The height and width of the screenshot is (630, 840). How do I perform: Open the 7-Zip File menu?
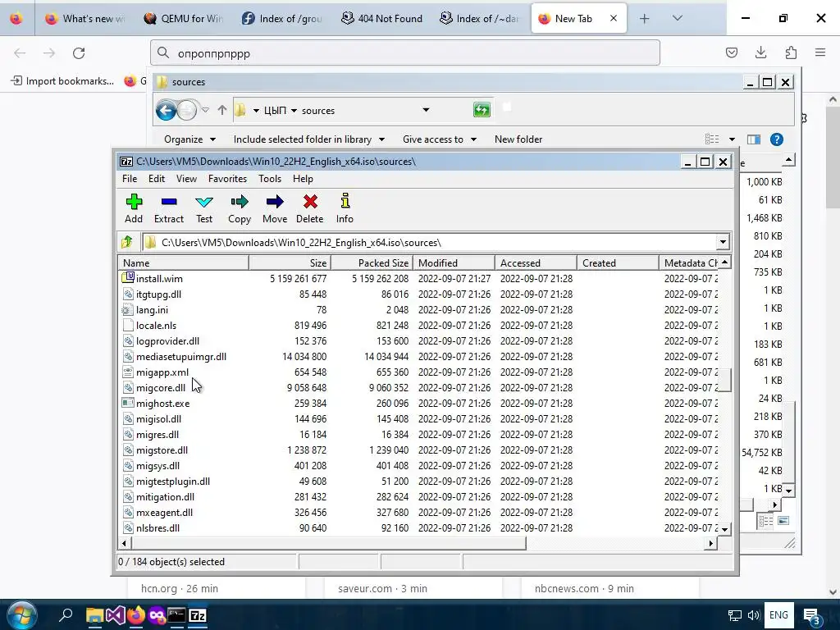click(x=129, y=178)
